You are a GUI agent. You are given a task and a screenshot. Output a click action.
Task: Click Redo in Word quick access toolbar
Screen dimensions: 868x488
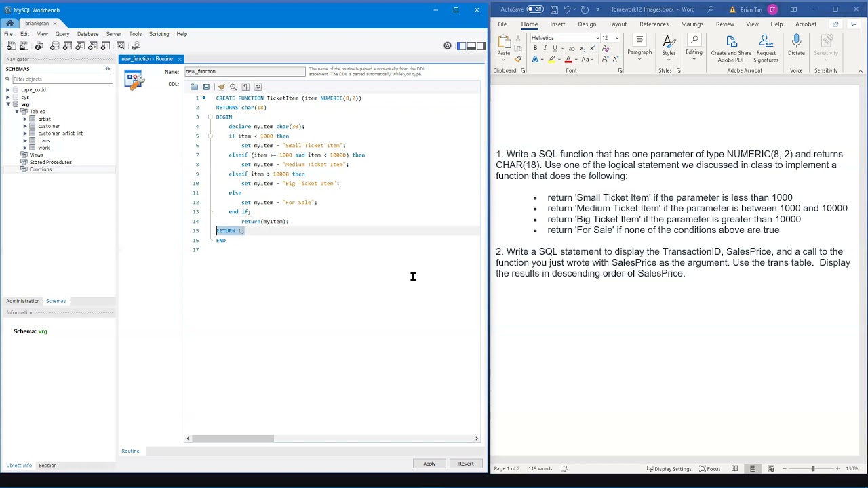[x=585, y=9]
